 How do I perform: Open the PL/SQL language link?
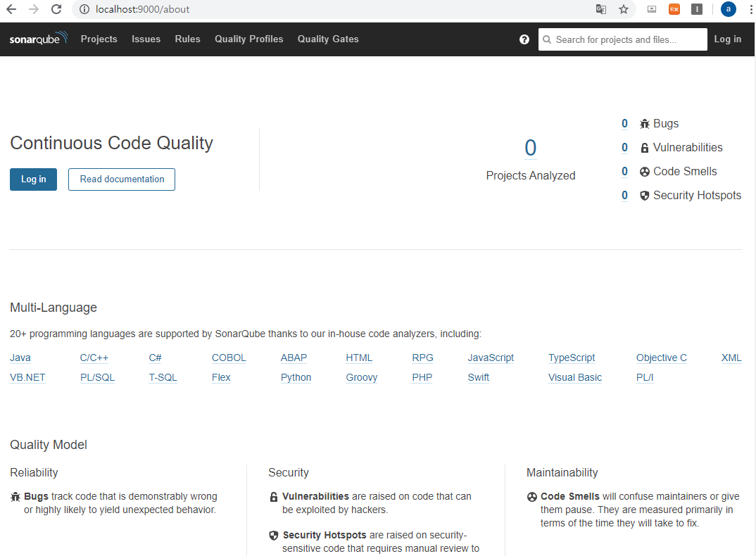(97, 377)
